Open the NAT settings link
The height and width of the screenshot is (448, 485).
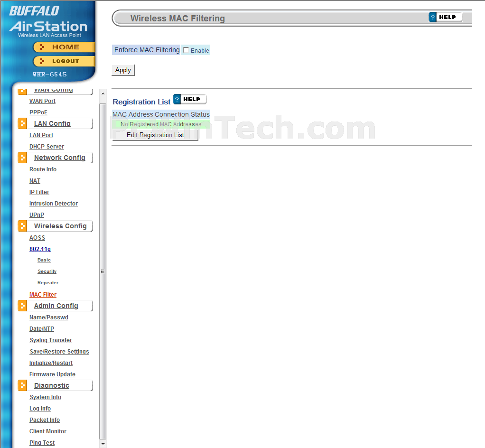point(35,181)
